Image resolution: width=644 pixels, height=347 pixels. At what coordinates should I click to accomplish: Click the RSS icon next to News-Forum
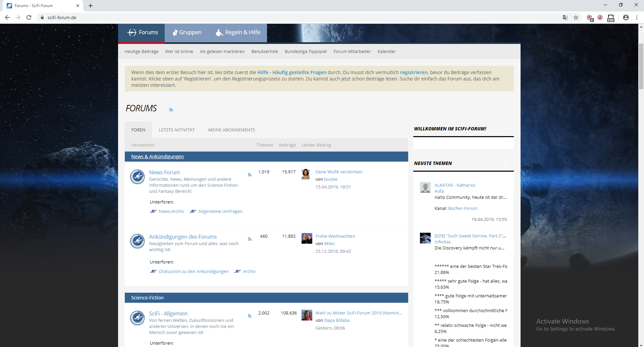[250, 174]
